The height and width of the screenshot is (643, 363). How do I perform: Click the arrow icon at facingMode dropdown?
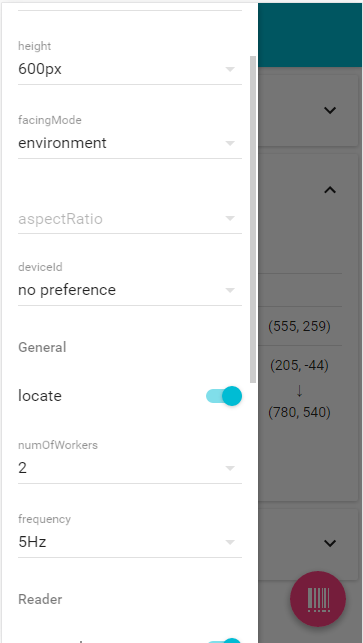click(x=230, y=143)
